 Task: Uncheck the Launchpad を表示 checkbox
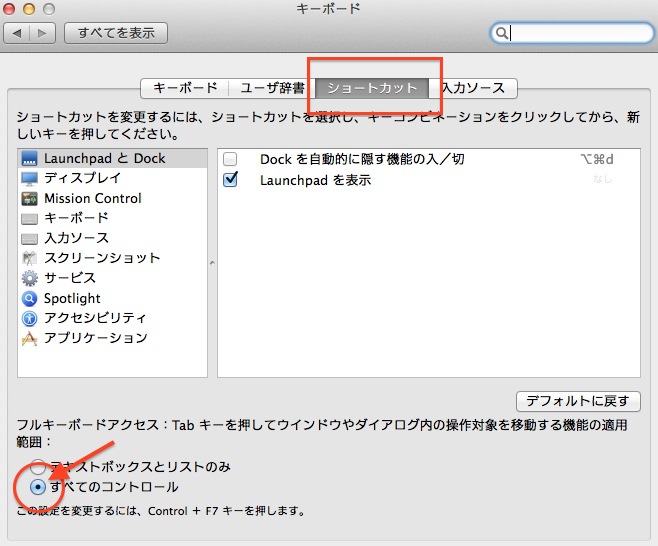click(231, 180)
